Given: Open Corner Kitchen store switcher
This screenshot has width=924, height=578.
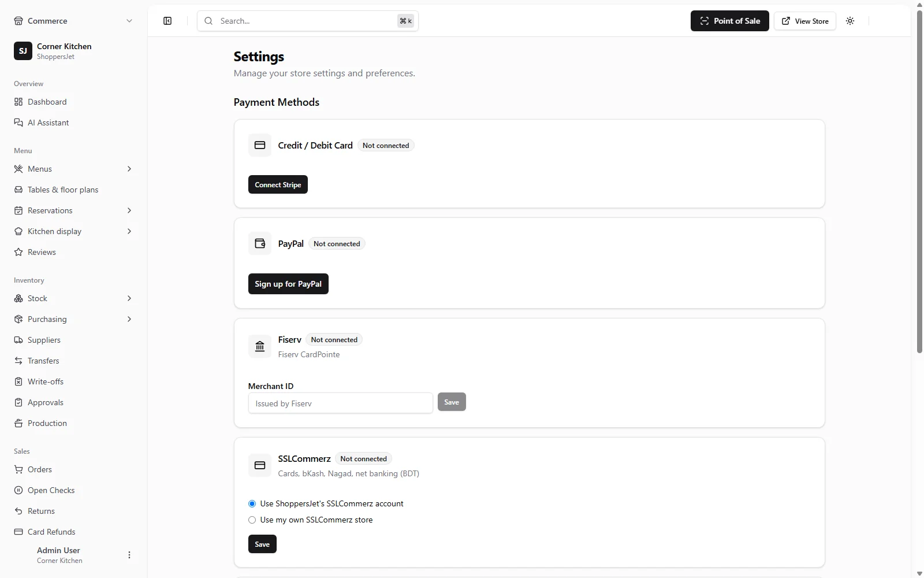Looking at the screenshot, I should pos(74,51).
